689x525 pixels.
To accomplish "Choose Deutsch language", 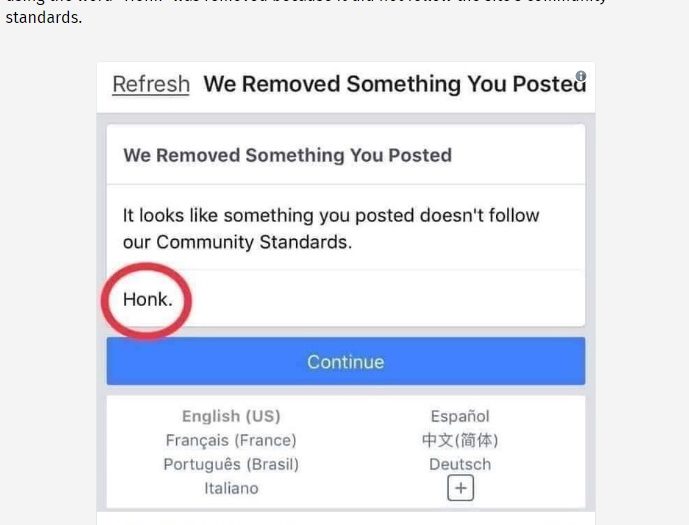I will 460,464.
